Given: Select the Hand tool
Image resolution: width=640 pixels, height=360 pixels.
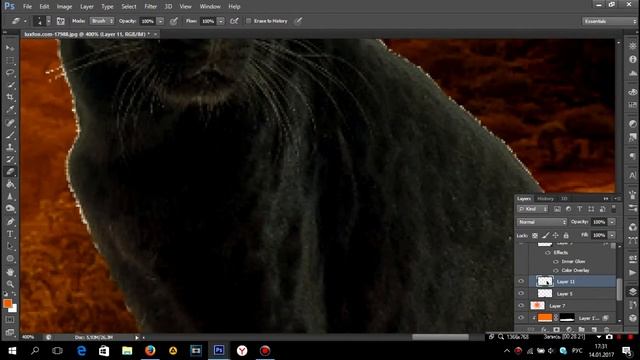Looking at the screenshot, I should coord(10,271).
